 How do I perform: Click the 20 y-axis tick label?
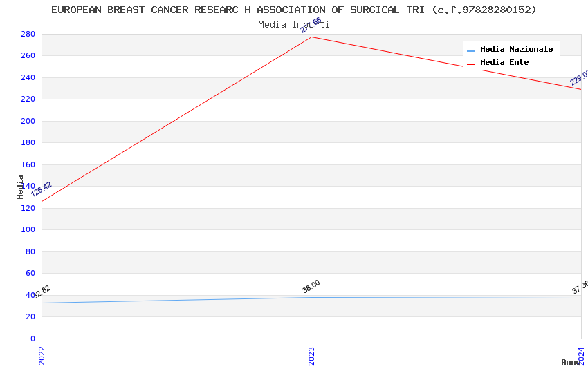coord(30,316)
